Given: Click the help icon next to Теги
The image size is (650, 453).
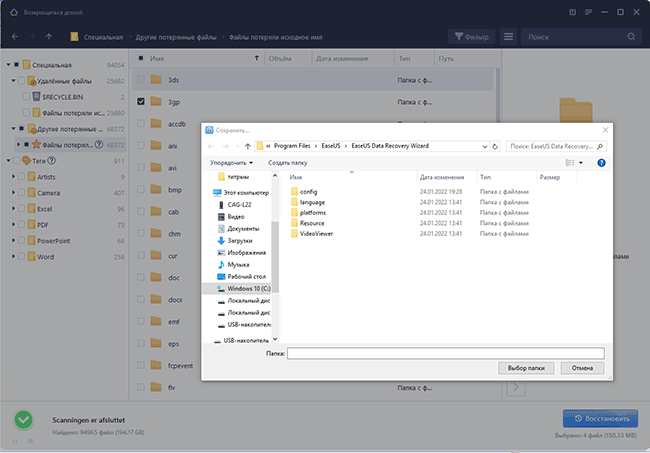Looking at the screenshot, I should pyautogui.click(x=51, y=160).
